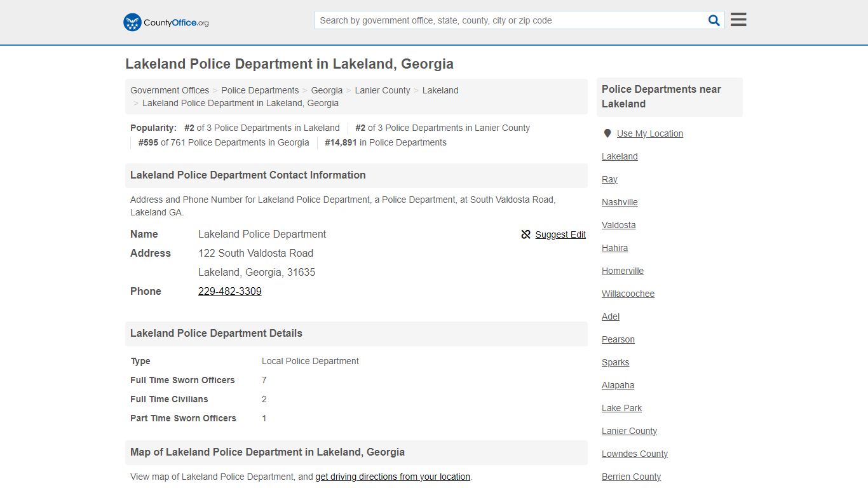Viewport: 868px width, 488px height.
Task: Open Lowndes County sidebar link
Action: point(635,454)
